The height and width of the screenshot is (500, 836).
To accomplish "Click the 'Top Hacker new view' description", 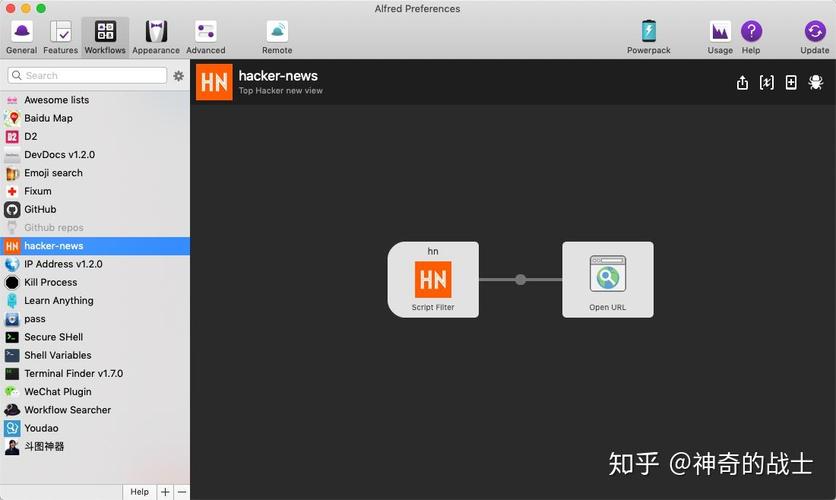I will (280, 91).
